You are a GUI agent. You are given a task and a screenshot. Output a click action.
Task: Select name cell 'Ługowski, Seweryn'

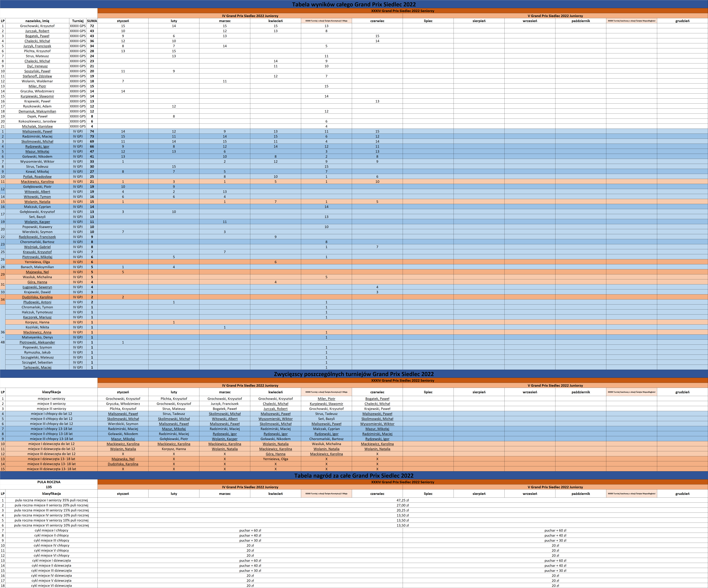pyautogui.click(x=37, y=287)
